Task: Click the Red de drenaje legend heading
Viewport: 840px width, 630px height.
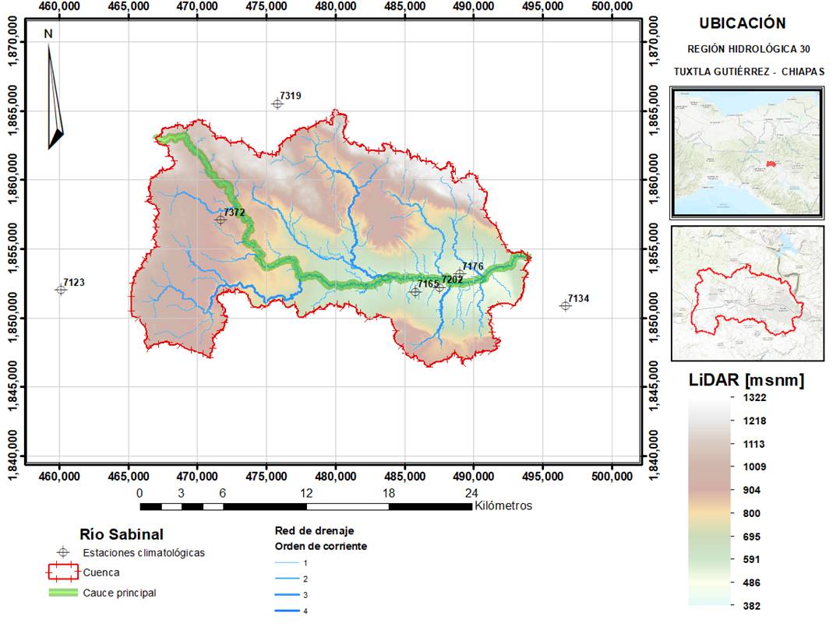Action: click(310, 531)
